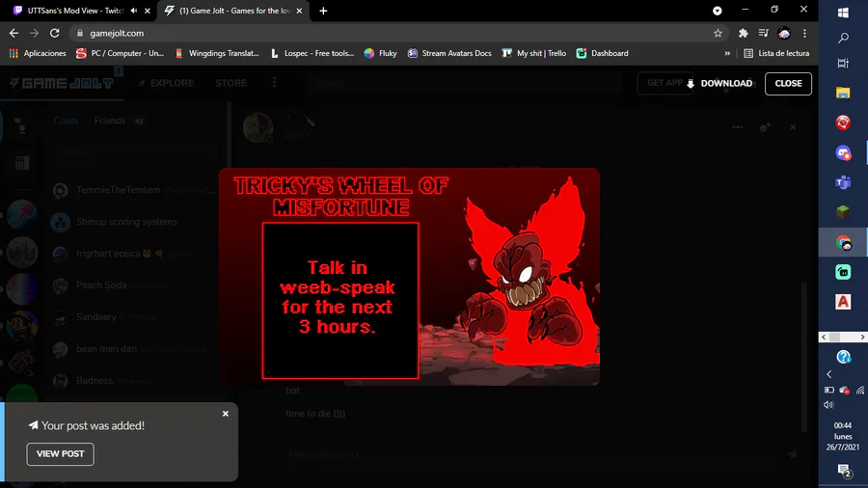Click the chat message input field
The image size is (868, 488).
pos(531,455)
